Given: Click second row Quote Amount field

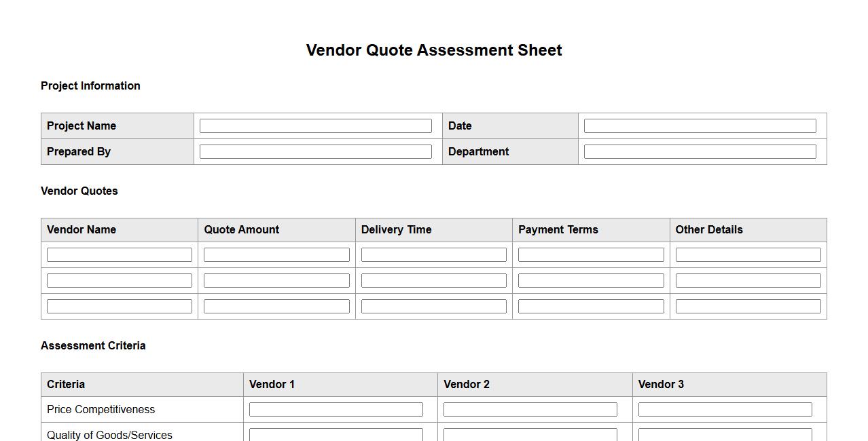Looking at the screenshot, I should (276, 281).
